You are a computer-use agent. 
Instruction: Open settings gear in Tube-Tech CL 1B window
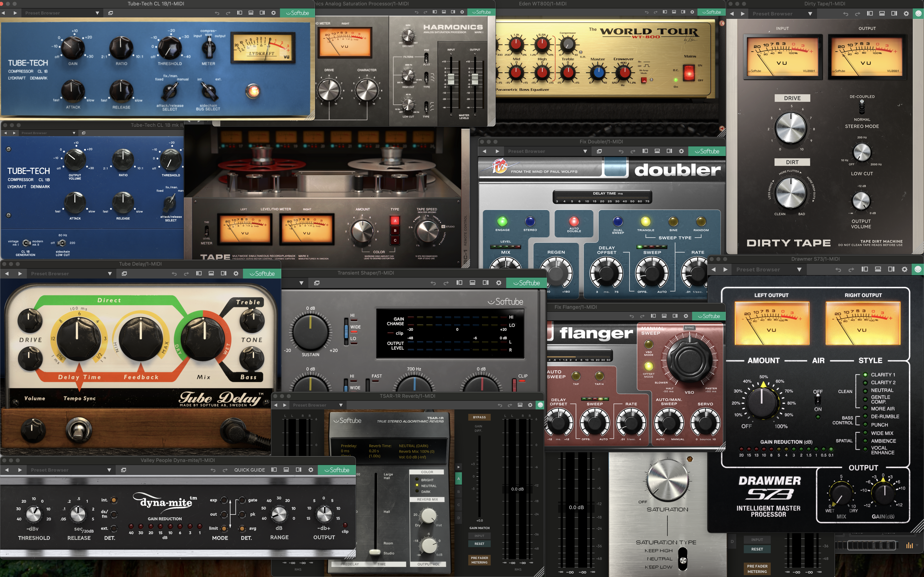tap(273, 13)
